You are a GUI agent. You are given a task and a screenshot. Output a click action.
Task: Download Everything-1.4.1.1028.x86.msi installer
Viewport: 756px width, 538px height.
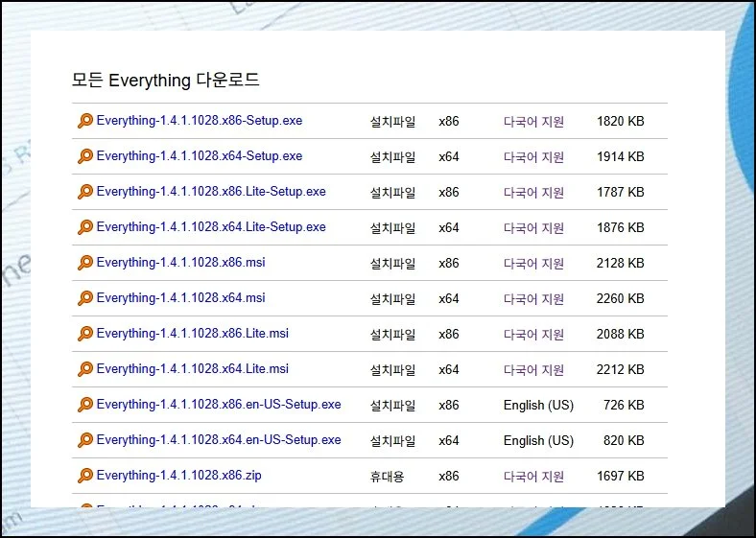tap(180, 262)
